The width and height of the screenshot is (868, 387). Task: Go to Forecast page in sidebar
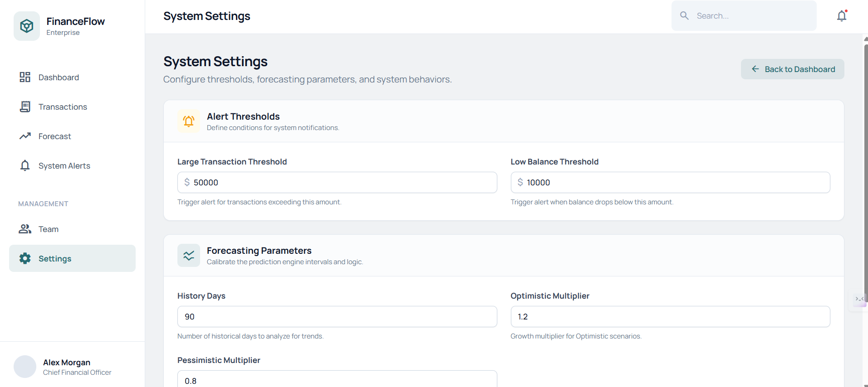[x=54, y=136]
